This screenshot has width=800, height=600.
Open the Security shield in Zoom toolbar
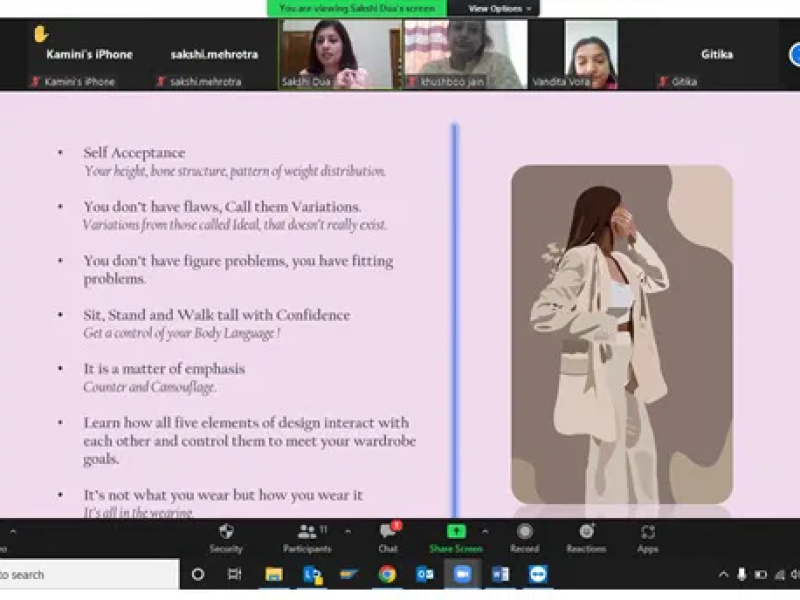pyautogui.click(x=226, y=538)
